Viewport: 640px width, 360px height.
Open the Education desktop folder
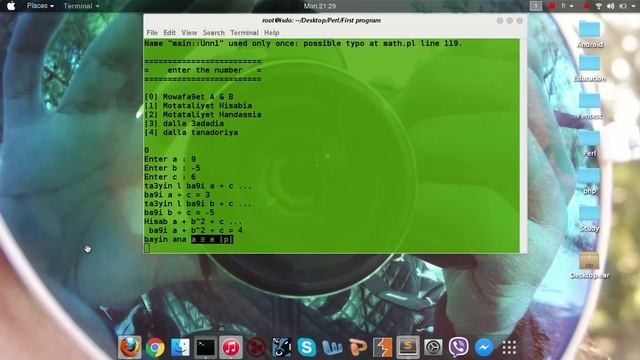click(x=590, y=69)
